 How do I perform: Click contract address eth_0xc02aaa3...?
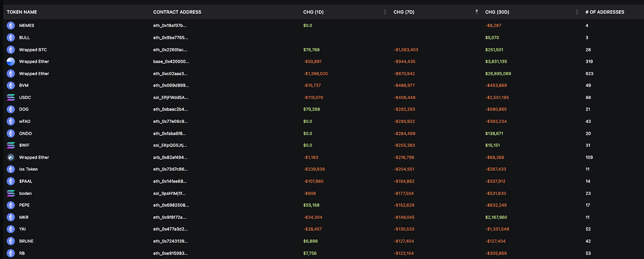[171, 74]
